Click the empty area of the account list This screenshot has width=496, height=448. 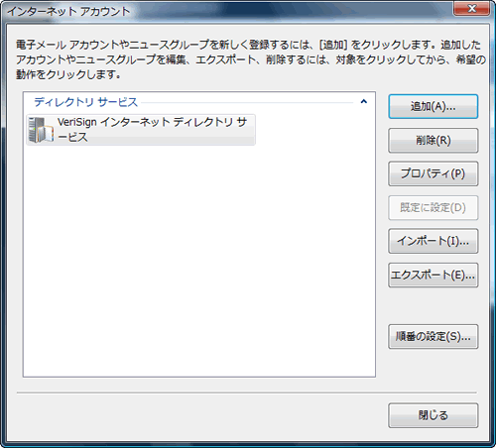[x=199, y=261]
